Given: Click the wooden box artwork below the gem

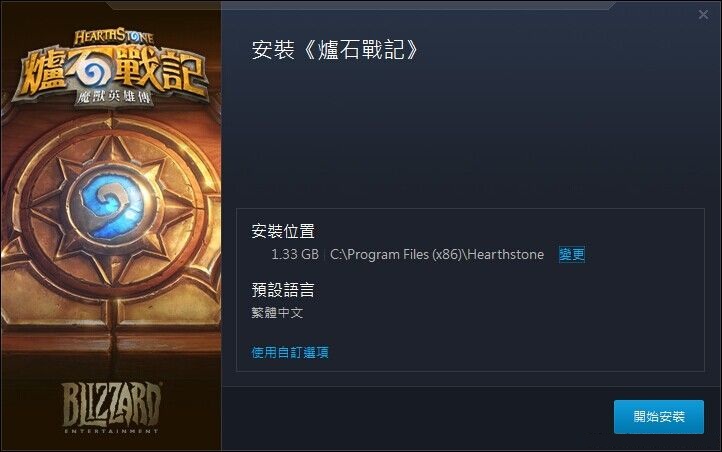Looking at the screenshot, I should [111, 331].
